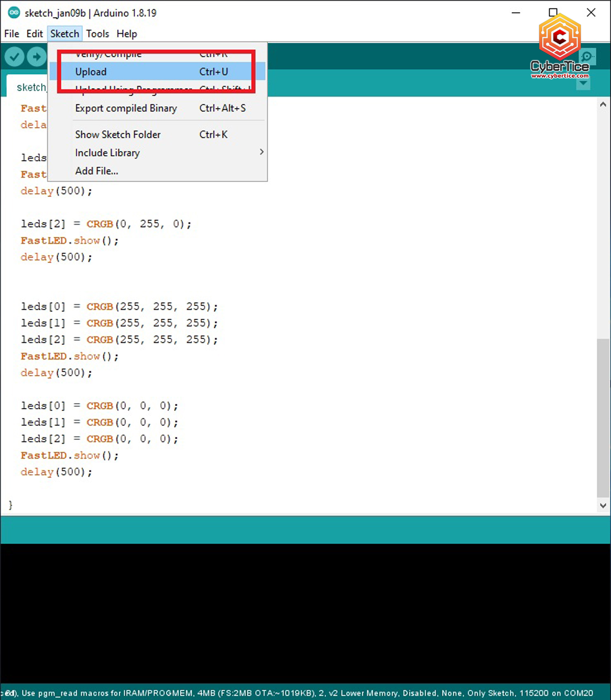Open the Help menu
This screenshot has height=700, width=611.
coord(127,34)
